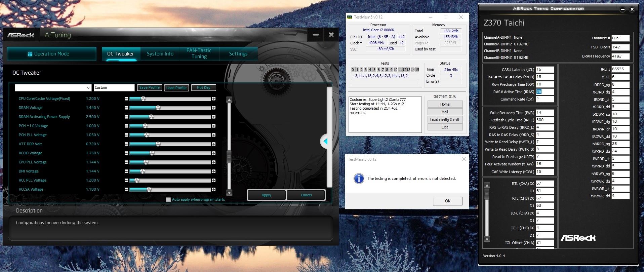Click the OC Tweaker list scroll-up arrow
644x272 pixels.
[x=229, y=100]
